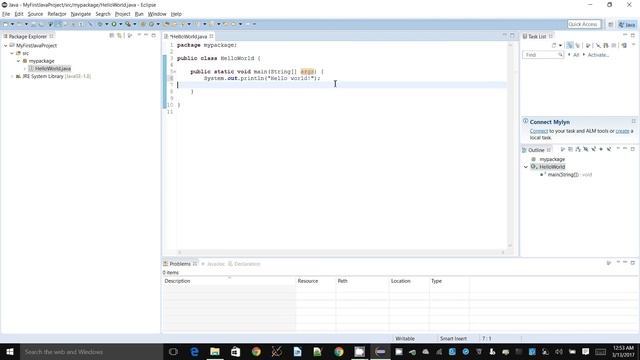
Task: Collapse All in Package Explorer toolbar
Action: pyautogui.click(x=111, y=36)
